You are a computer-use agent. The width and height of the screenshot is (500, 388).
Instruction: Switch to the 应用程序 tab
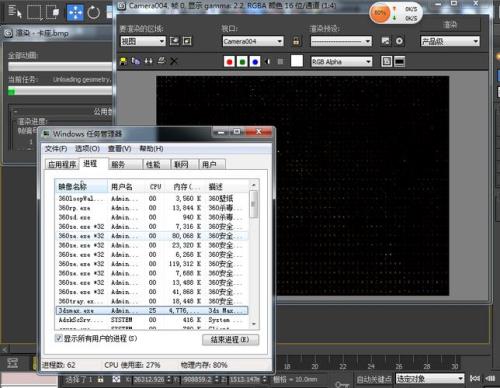62,164
